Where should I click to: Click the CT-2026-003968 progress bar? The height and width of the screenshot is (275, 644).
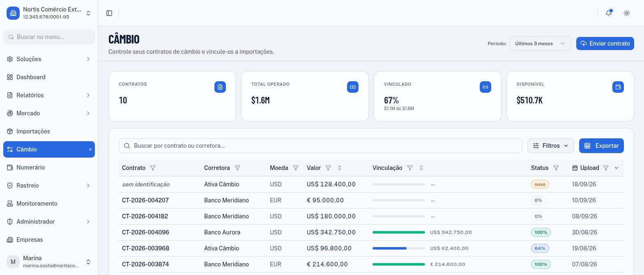point(399,248)
